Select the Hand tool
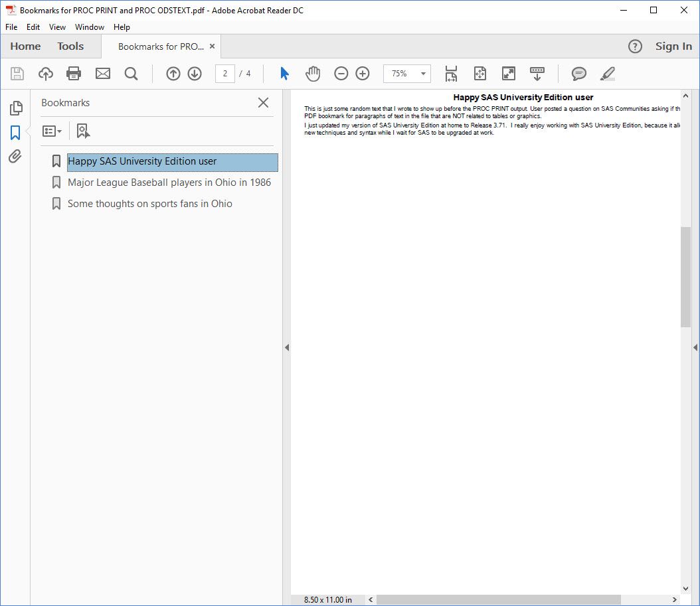Viewport: 700px width, 606px height. pyautogui.click(x=312, y=74)
